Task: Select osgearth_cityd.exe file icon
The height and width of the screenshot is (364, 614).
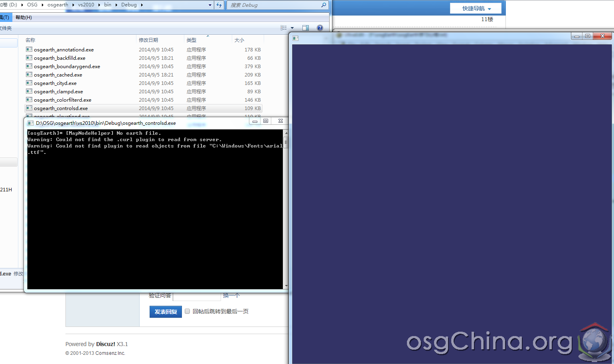Action: pyautogui.click(x=29, y=83)
